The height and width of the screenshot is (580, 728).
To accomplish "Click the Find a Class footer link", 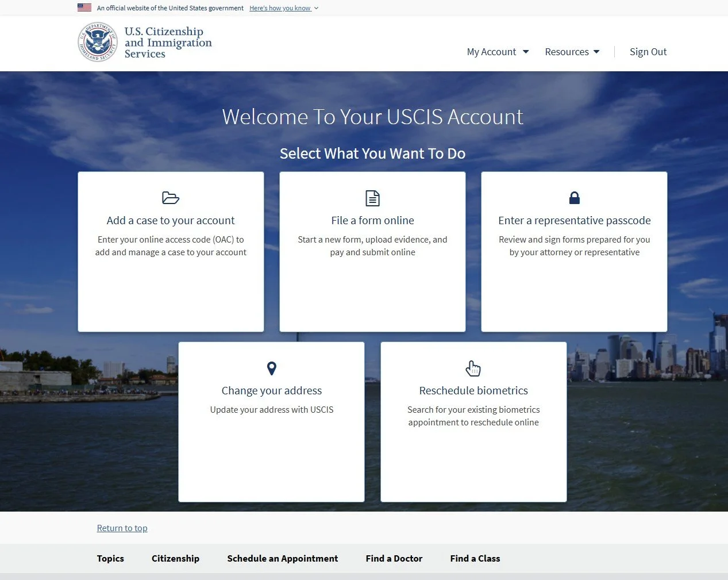I will (475, 558).
